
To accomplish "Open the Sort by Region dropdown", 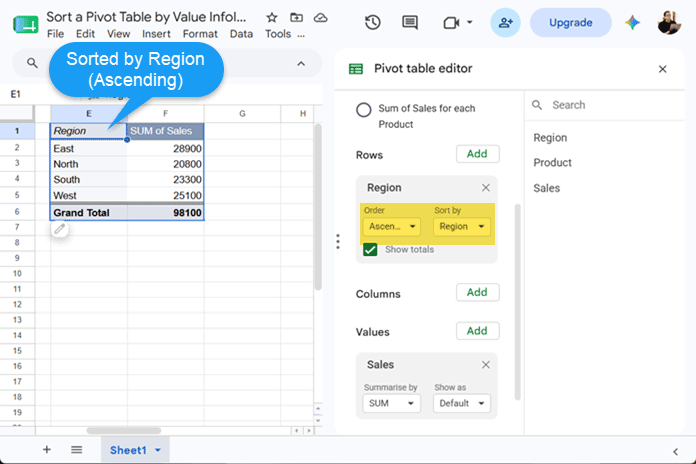I will pos(462,226).
